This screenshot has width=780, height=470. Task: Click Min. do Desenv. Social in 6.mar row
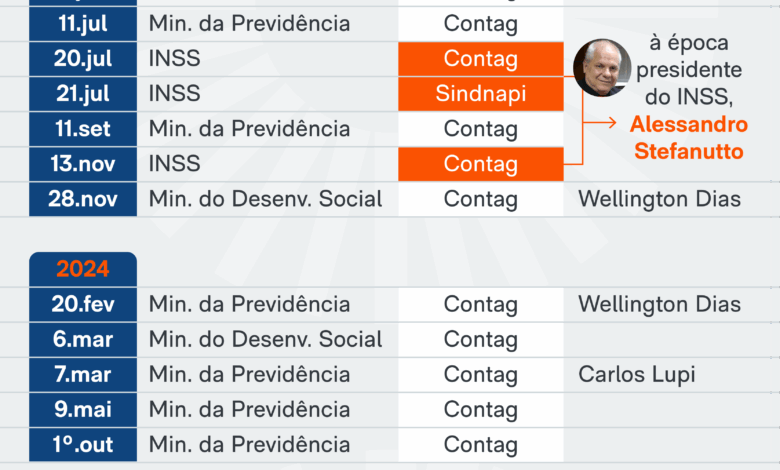pyautogui.click(x=266, y=339)
